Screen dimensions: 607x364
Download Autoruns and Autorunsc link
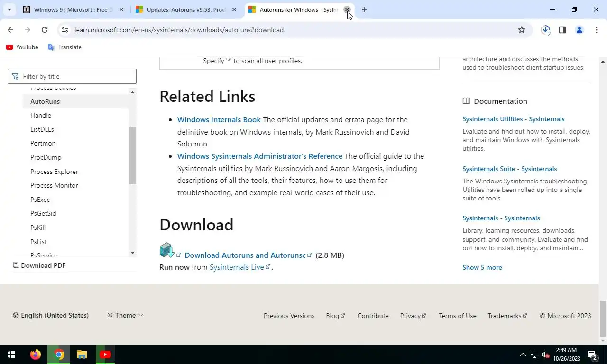tap(248, 255)
